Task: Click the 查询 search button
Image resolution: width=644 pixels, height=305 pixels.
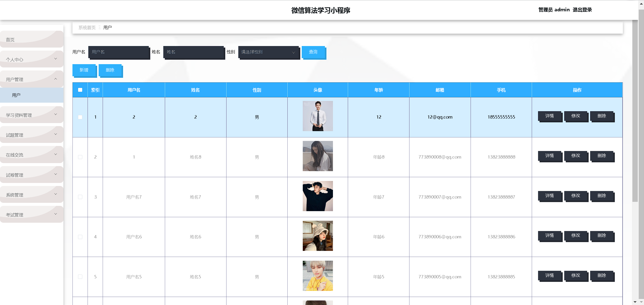Action: [x=313, y=52]
